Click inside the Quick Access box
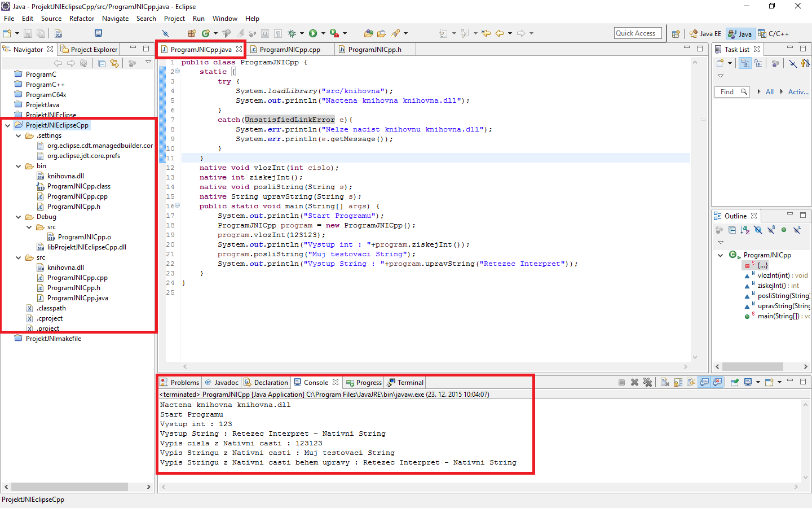The image size is (812, 508). pos(638,33)
